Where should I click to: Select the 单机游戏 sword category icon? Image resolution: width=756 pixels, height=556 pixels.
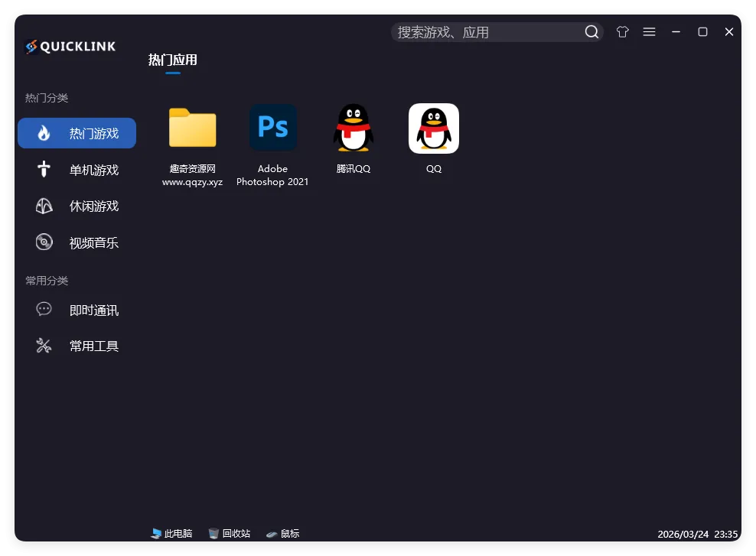tap(44, 169)
